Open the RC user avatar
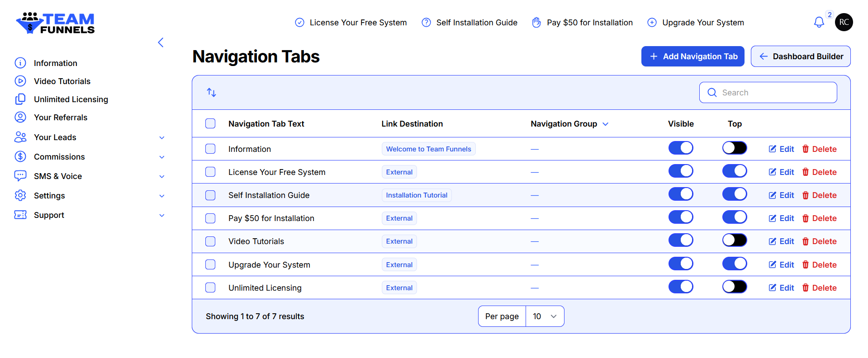 pos(844,22)
